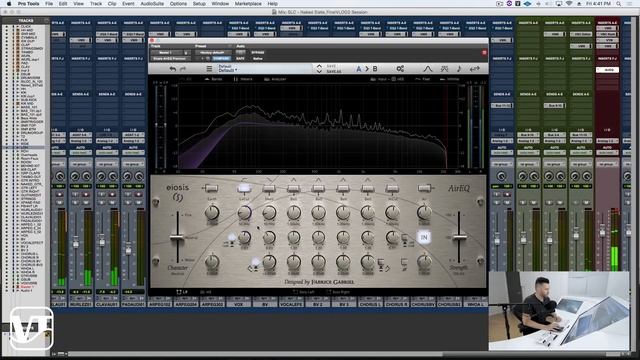Click the Earth band button
This screenshot has height=360, width=640.
pyautogui.click(x=211, y=188)
